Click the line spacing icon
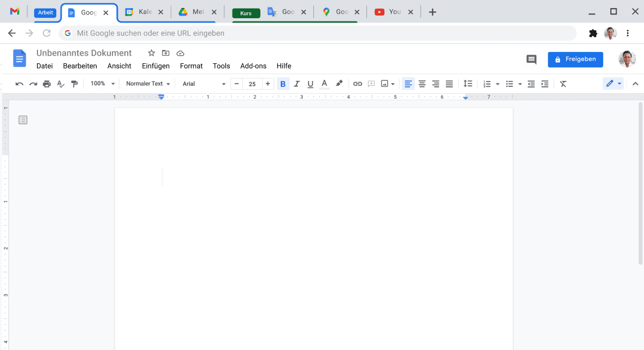This screenshot has height=350, width=644. [468, 84]
